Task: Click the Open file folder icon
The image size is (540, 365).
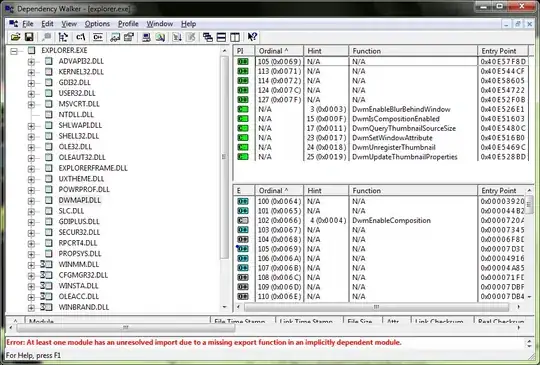Action: tap(15, 37)
